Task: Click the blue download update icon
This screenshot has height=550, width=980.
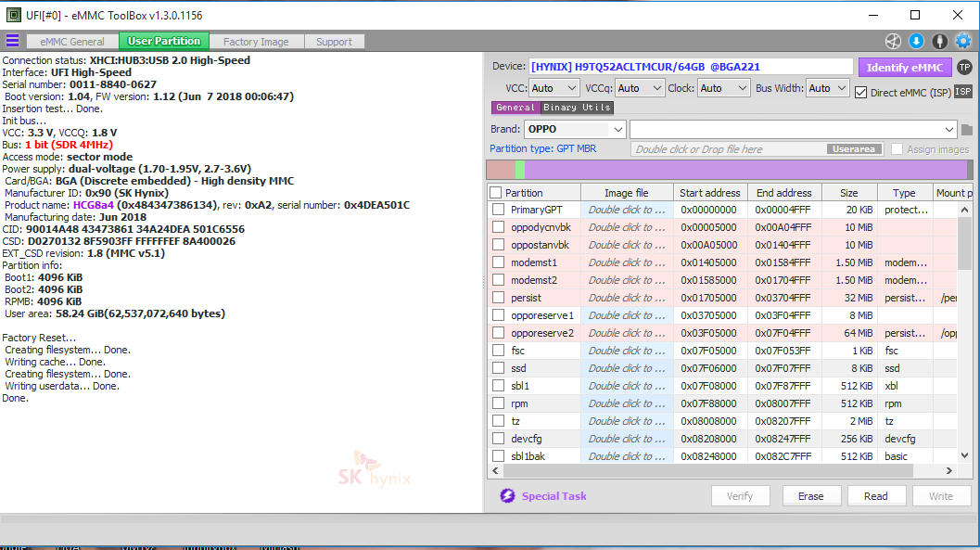Action: 916,41
